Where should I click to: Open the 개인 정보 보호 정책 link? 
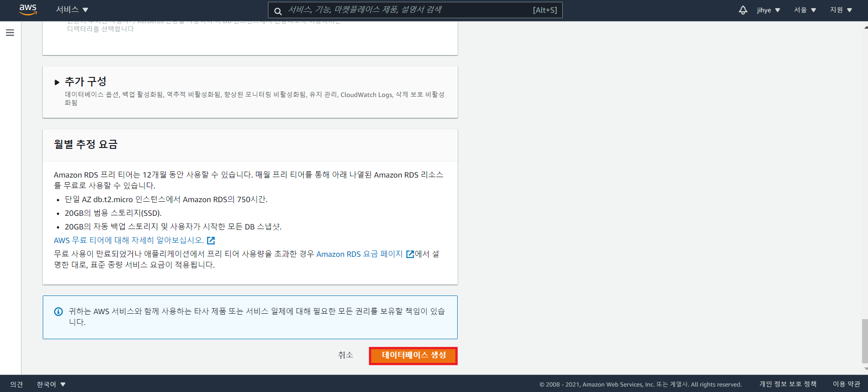pyautogui.click(x=787, y=384)
